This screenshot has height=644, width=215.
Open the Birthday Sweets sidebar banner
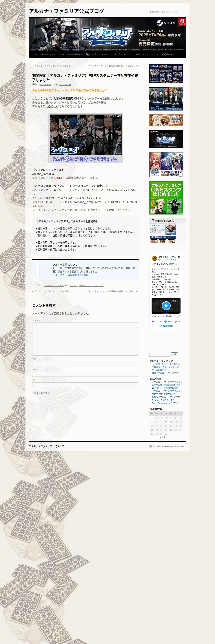166,121
